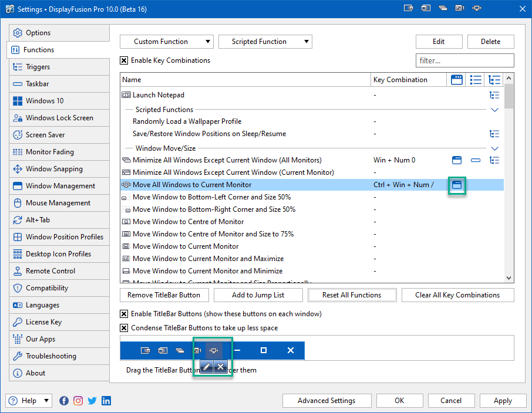Go to Remote Control settings
The image size is (532, 413).
[x=59, y=271]
